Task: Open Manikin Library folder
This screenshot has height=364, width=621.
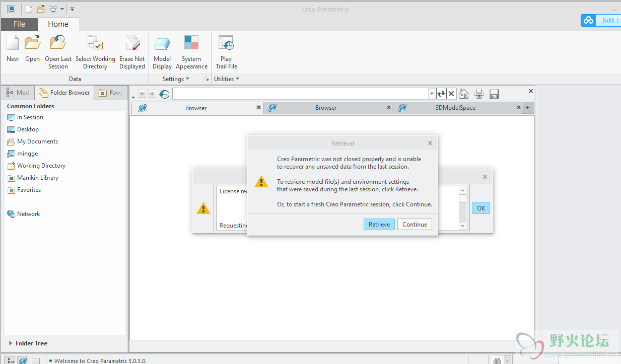Action: coord(33,178)
